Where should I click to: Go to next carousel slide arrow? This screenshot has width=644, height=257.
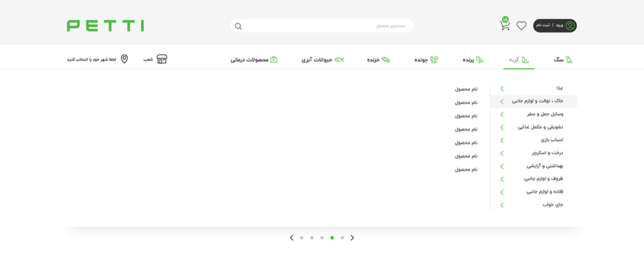[352, 238]
